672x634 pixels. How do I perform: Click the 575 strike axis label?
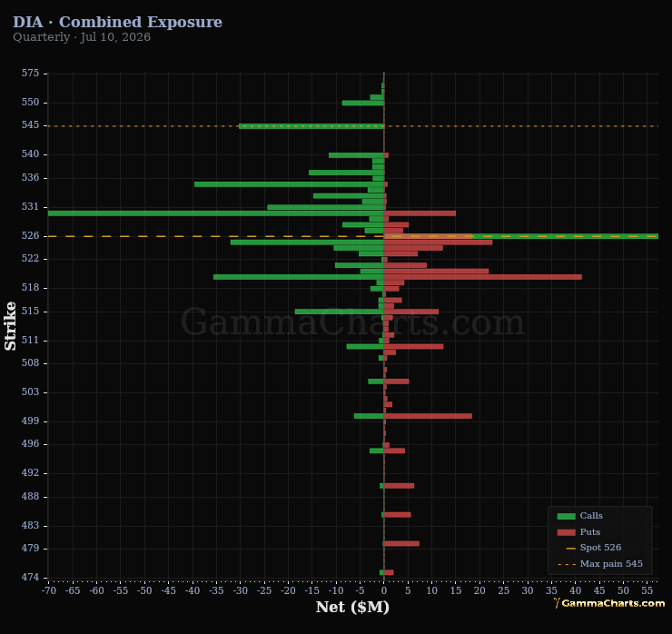coord(30,73)
